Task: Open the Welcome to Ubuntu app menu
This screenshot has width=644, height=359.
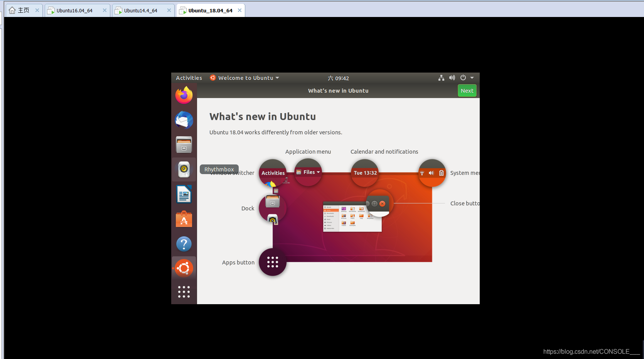Action: pyautogui.click(x=244, y=78)
